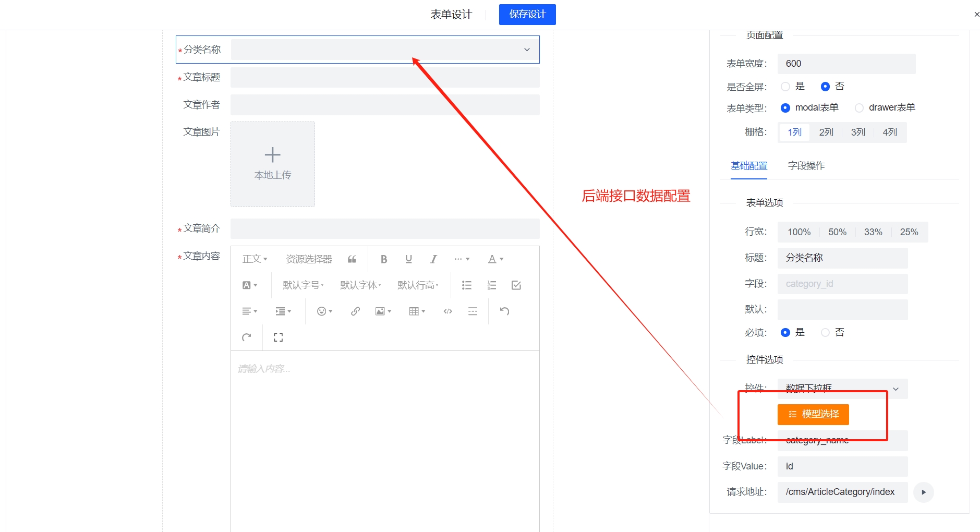980x532 pixels.
Task: Toggle bold formatting in the editor
Action: [384, 259]
